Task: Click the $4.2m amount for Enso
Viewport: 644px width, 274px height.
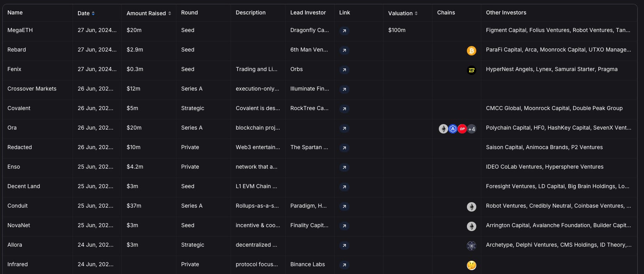Action: tap(135, 167)
